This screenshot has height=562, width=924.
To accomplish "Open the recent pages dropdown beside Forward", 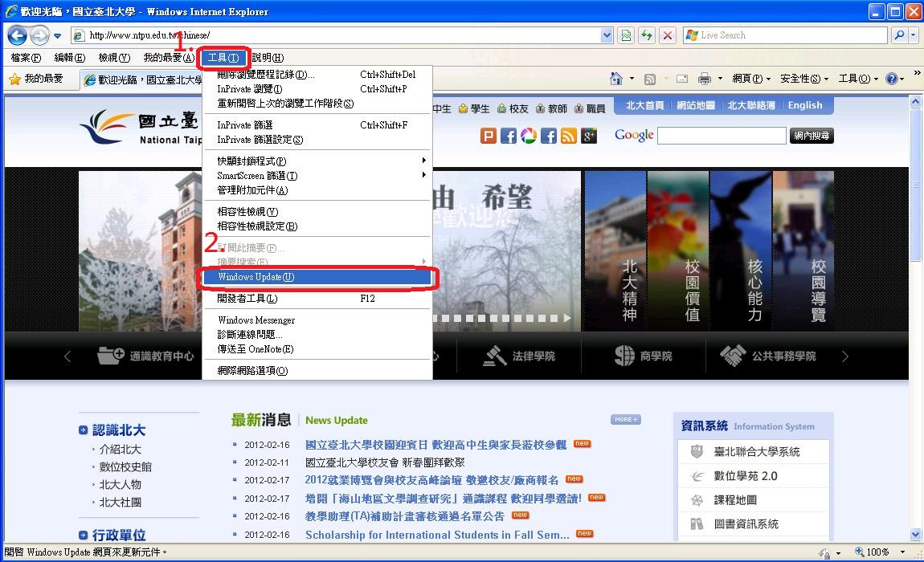I will (57, 36).
